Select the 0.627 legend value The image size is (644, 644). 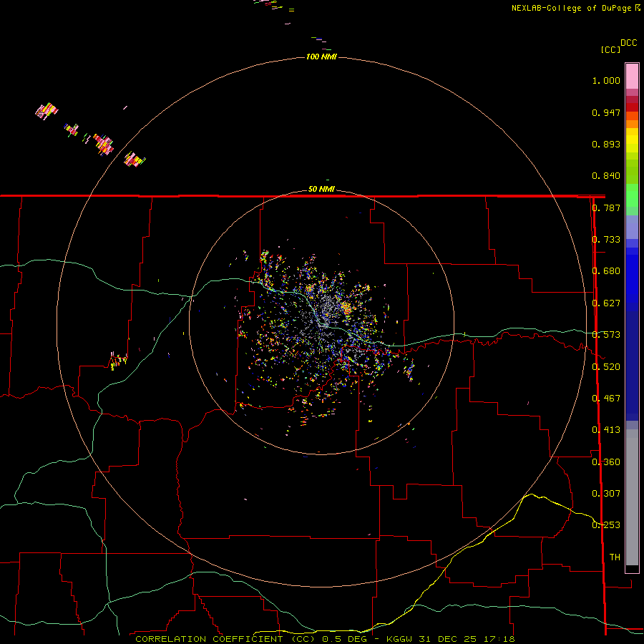pos(606,303)
